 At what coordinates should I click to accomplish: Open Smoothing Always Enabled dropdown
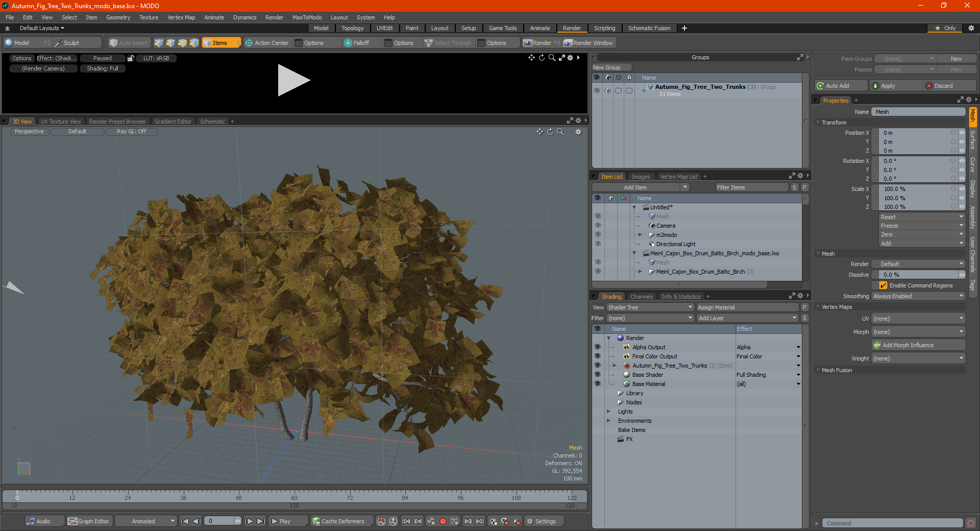point(918,296)
